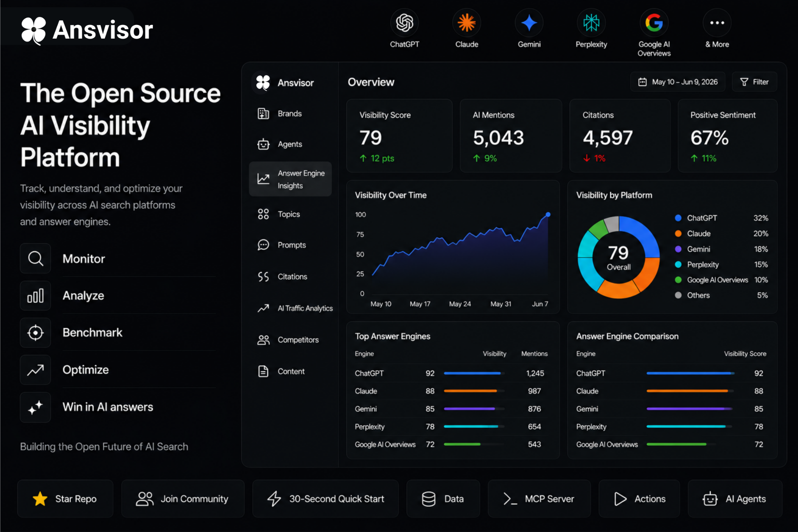798x532 pixels.
Task: Click the purple Gemini legend dot
Action: [x=678, y=249]
